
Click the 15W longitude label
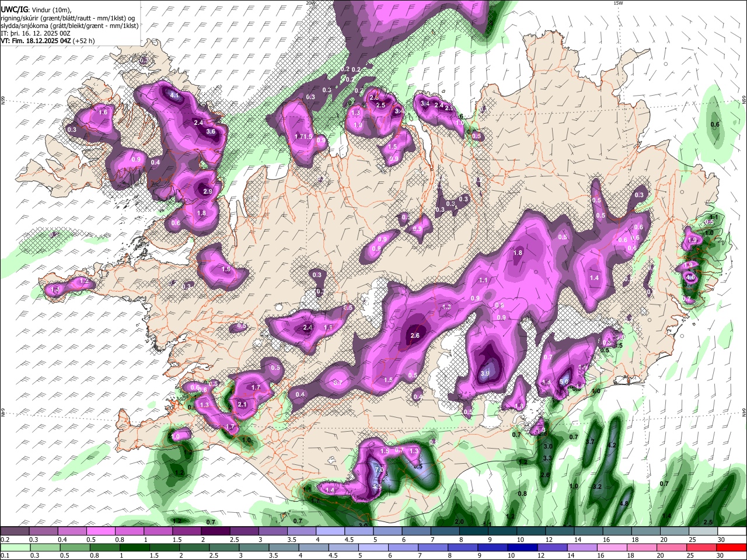coord(619,3)
